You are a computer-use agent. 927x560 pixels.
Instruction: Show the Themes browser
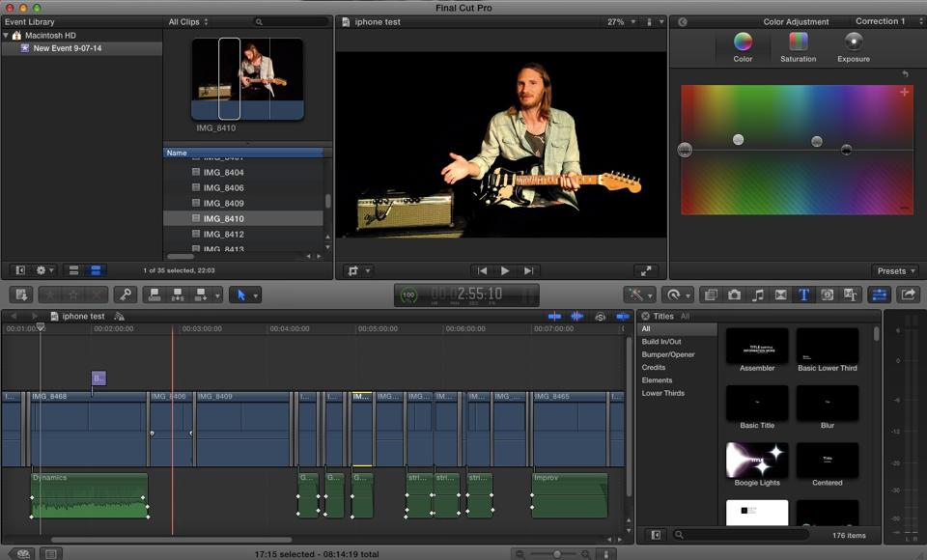[850, 294]
